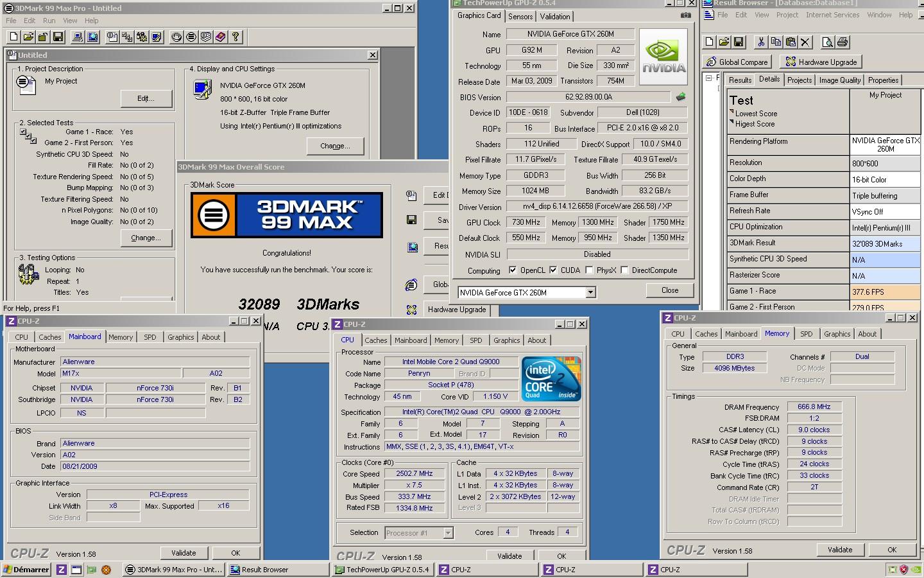Click the 32'089 3DMarks result cell
Viewport: 924px width, 578px height.
point(885,243)
